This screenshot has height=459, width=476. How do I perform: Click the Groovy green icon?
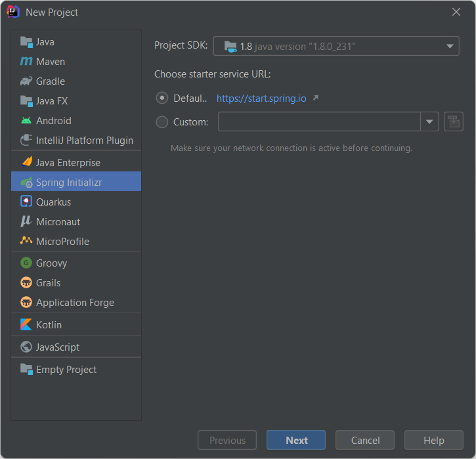[x=26, y=263]
